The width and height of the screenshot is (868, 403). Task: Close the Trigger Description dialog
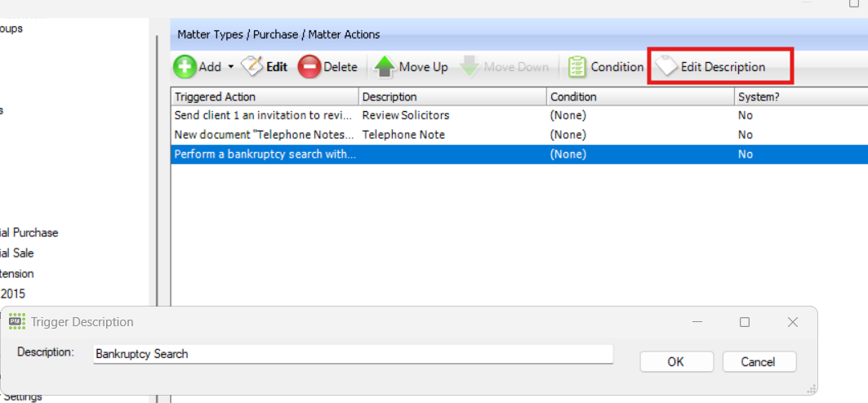[x=793, y=322]
